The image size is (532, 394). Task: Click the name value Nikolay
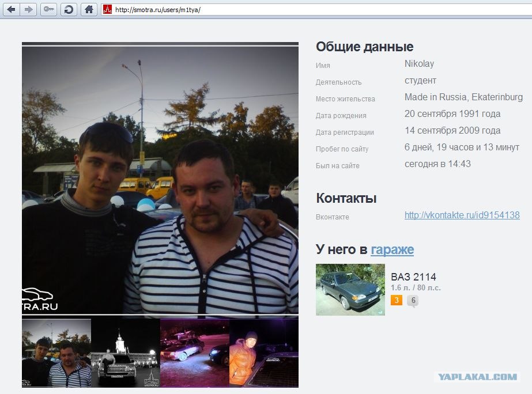tap(419, 63)
